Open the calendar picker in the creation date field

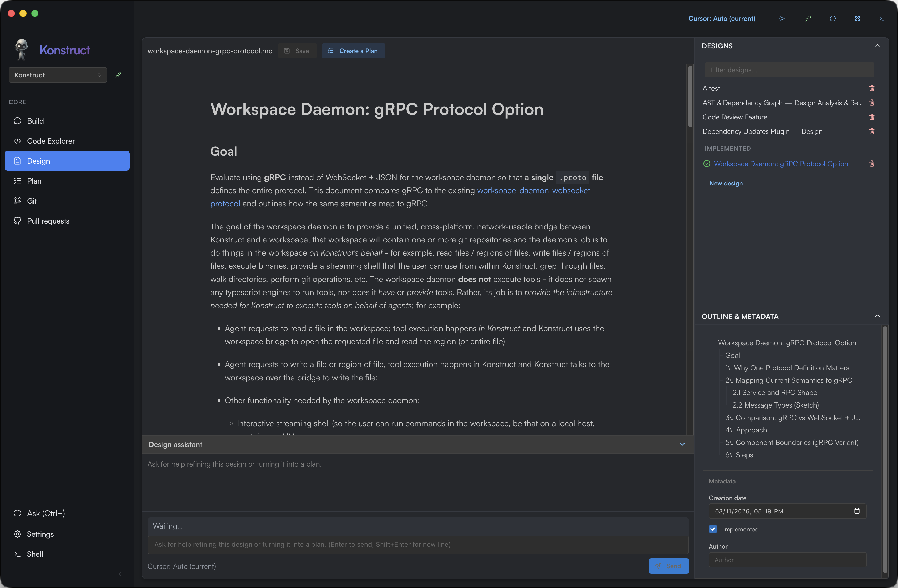coord(856,511)
